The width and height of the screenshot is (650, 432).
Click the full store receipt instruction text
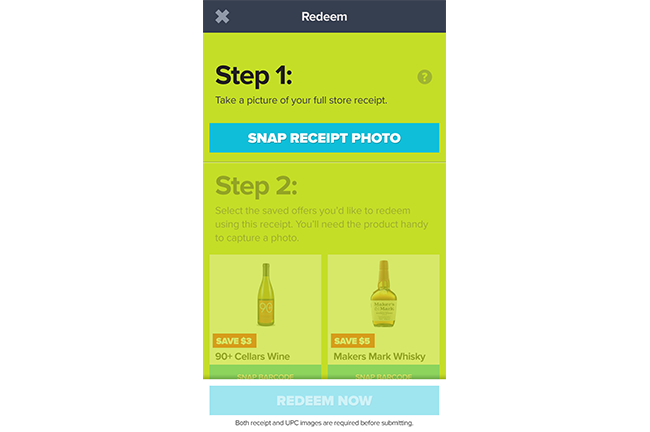pyautogui.click(x=301, y=100)
